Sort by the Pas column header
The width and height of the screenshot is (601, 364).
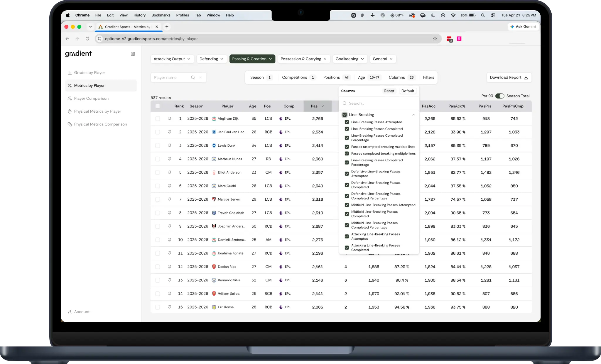coord(318,106)
